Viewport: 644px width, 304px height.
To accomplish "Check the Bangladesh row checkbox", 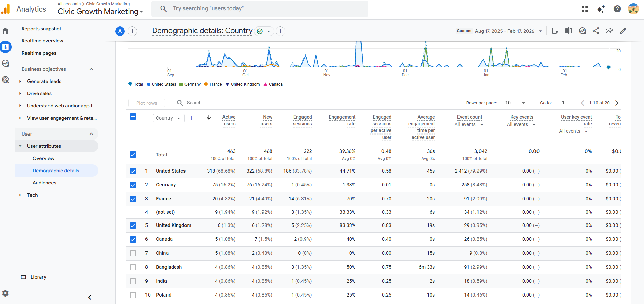I will 133,267.
